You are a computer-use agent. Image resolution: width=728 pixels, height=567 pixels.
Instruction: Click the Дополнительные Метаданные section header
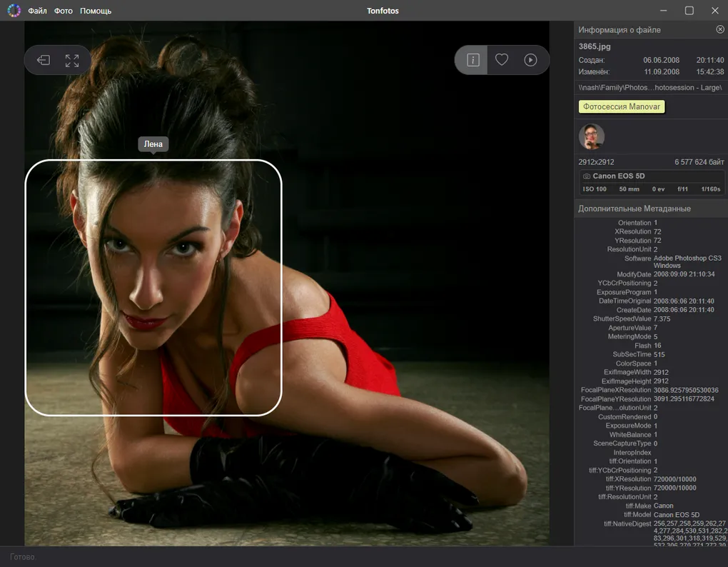point(651,209)
